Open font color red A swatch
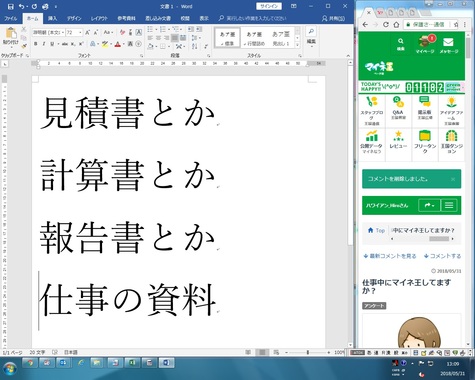Viewport: 475px width, 380px height. point(117,44)
